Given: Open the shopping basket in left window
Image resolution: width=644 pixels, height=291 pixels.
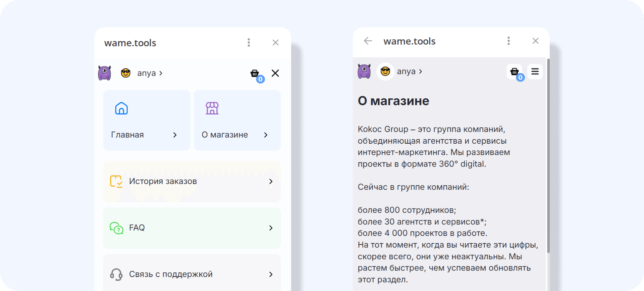Looking at the screenshot, I should click(x=255, y=73).
